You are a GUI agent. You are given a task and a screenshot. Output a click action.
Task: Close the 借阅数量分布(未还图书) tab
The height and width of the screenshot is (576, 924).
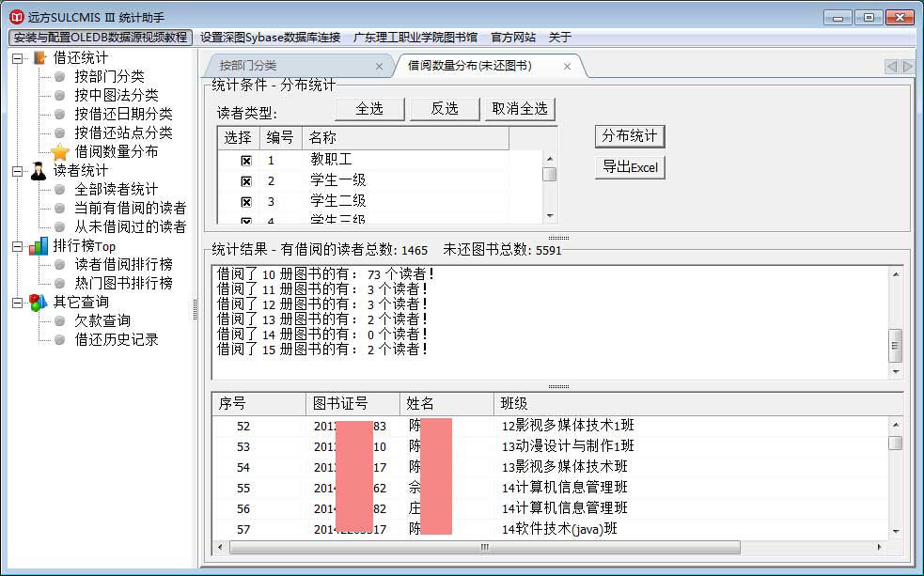pyautogui.click(x=567, y=67)
